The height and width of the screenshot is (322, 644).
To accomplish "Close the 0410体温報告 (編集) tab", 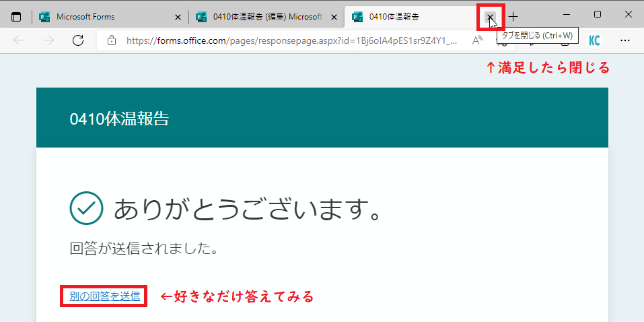I will (x=334, y=17).
